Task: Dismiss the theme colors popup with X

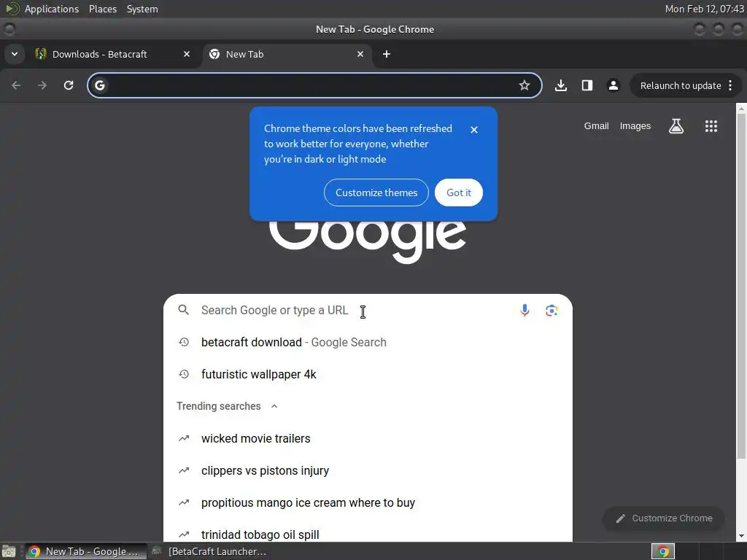Action: [x=473, y=130]
